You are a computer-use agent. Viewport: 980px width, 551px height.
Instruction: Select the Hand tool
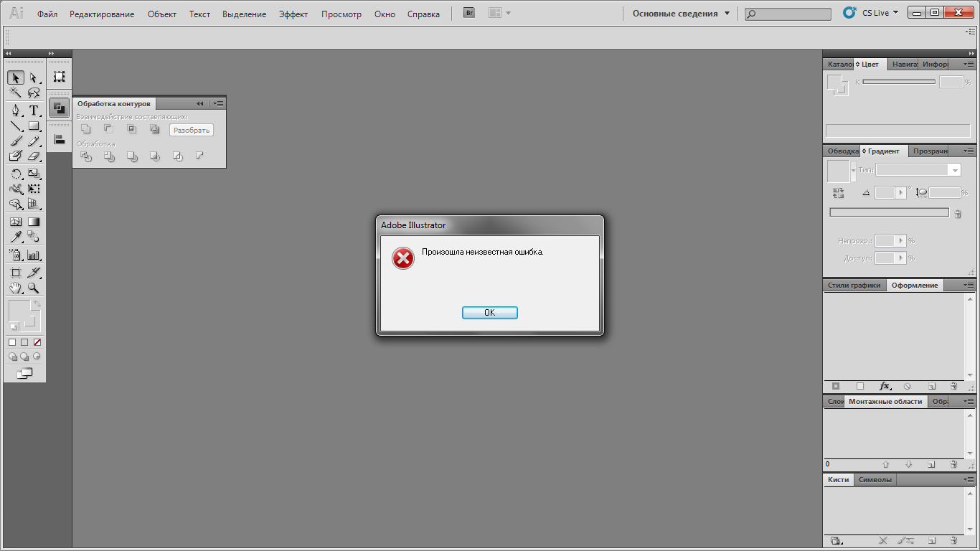(16, 288)
